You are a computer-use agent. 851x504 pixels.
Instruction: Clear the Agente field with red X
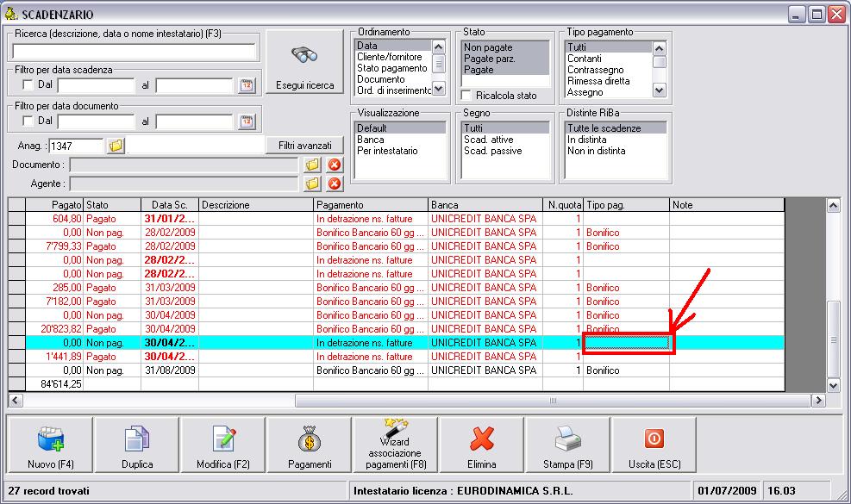point(335,184)
